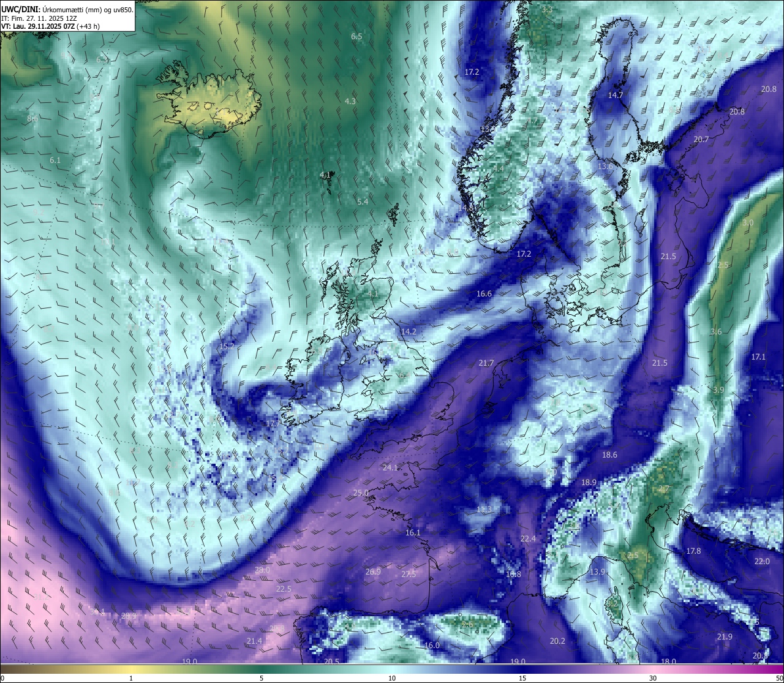Click the 24.1 value label
This screenshot has width=784, height=683.
pyautogui.click(x=390, y=467)
